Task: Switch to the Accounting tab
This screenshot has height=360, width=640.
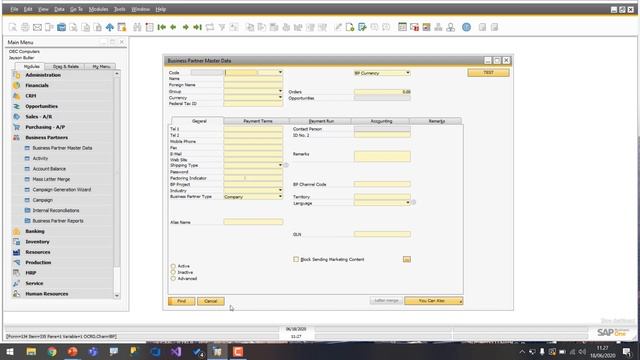Action: coord(381,121)
